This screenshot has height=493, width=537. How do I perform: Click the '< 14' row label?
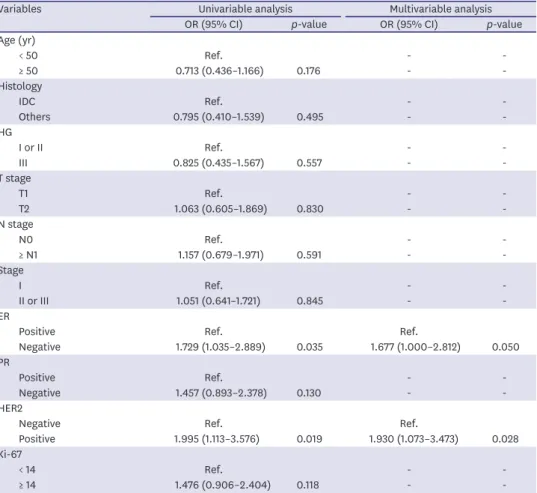pyautogui.click(x=27, y=470)
